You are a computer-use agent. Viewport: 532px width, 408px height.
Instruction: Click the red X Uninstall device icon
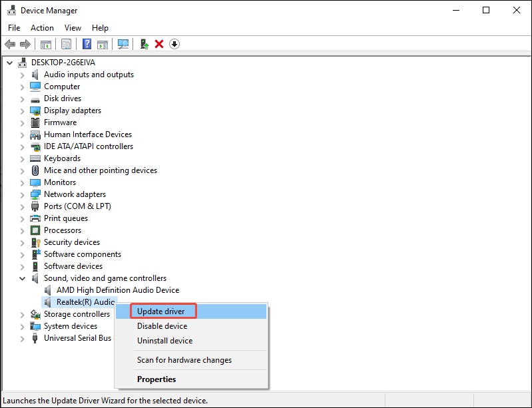(159, 44)
